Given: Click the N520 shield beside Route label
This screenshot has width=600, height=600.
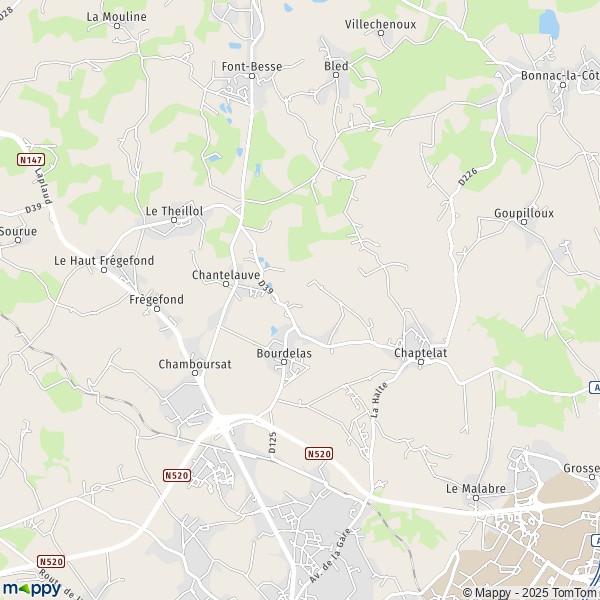Looking at the screenshot, I should [51, 562].
